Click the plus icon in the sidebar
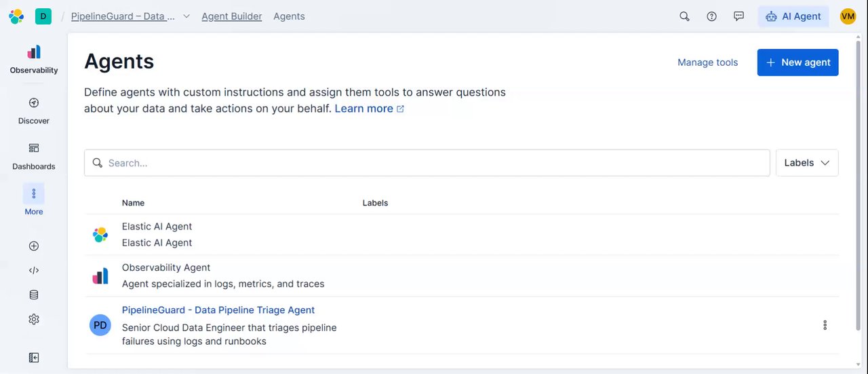Image resolution: width=868 pixels, height=374 pixels. click(x=34, y=246)
